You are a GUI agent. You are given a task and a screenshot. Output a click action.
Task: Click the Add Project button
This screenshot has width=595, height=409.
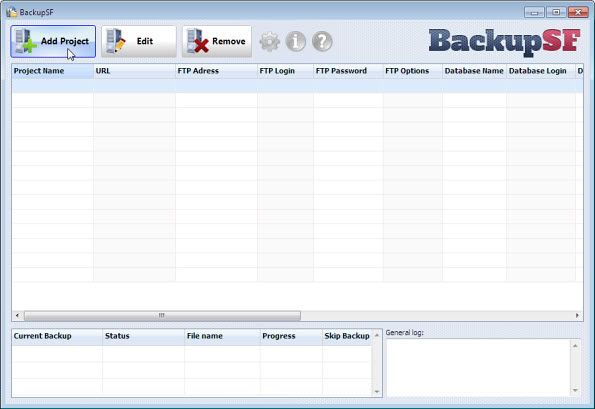click(53, 41)
